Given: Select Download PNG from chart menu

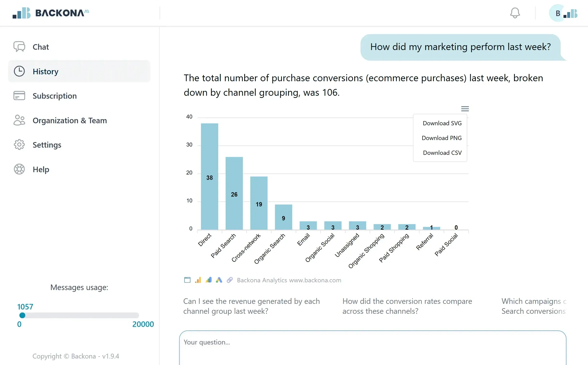Looking at the screenshot, I should coord(441,138).
